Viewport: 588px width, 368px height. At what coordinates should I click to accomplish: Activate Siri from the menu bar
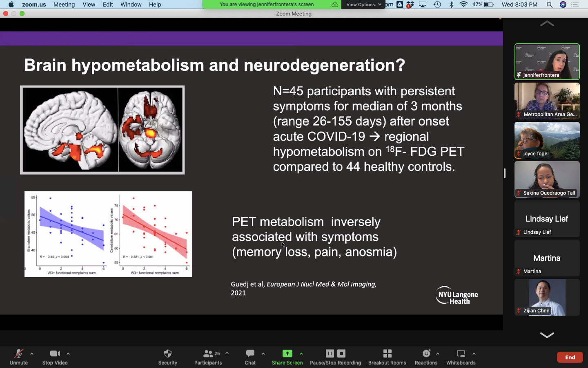click(563, 4)
